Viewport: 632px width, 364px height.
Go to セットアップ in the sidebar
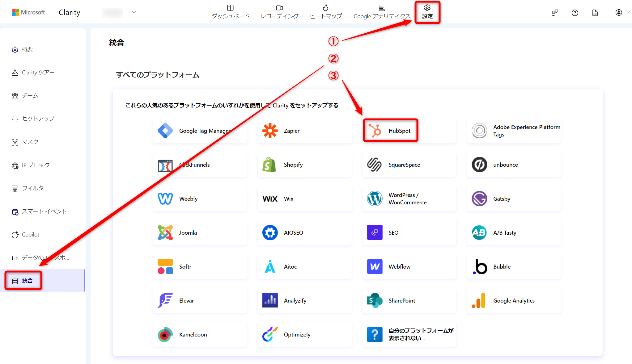[43, 119]
